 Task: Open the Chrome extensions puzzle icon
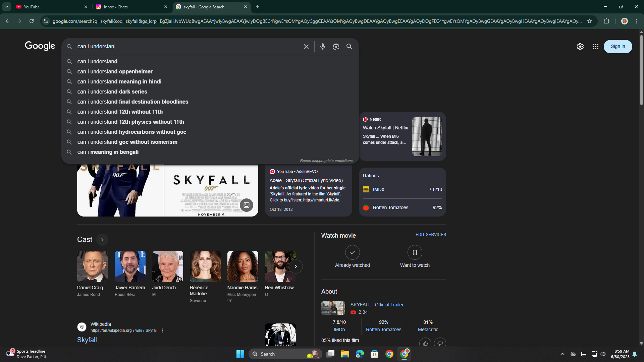tap(606, 21)
